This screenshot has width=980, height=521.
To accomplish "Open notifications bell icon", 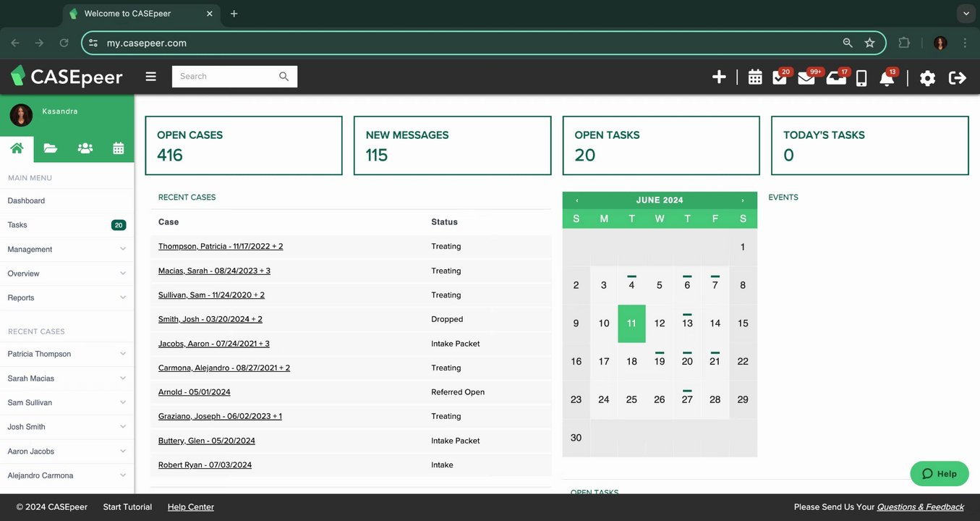I will 887,77.
